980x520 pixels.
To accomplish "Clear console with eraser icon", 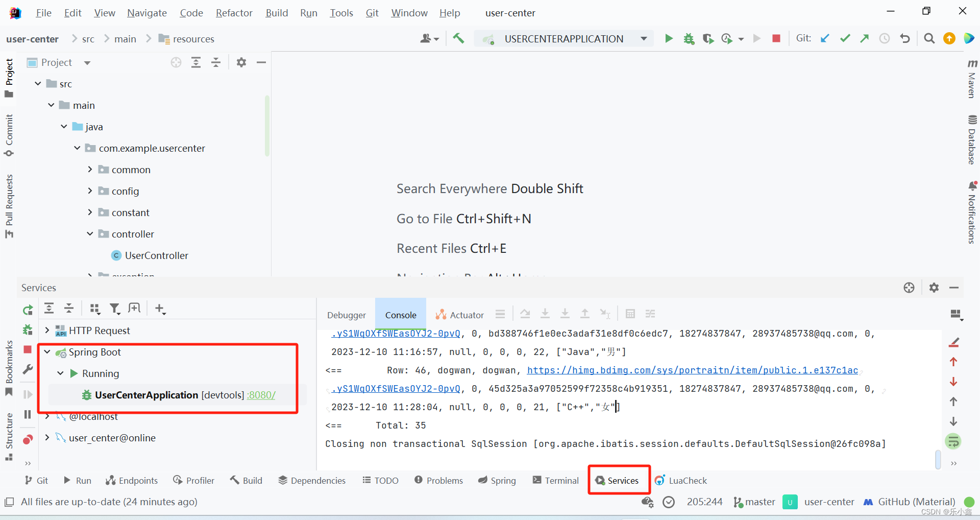I will [953, 342].
